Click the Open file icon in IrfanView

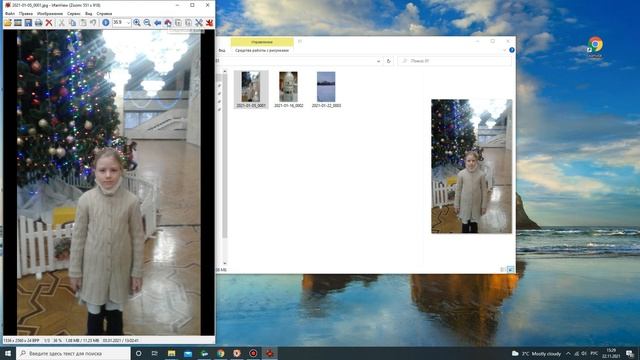(8, 22)
